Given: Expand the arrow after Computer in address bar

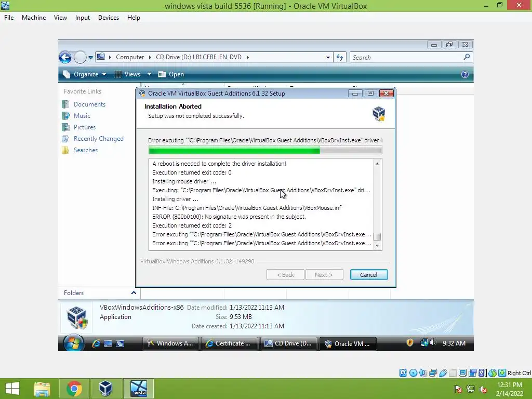Looking at the screenshot, I should [x=150, y=57].
